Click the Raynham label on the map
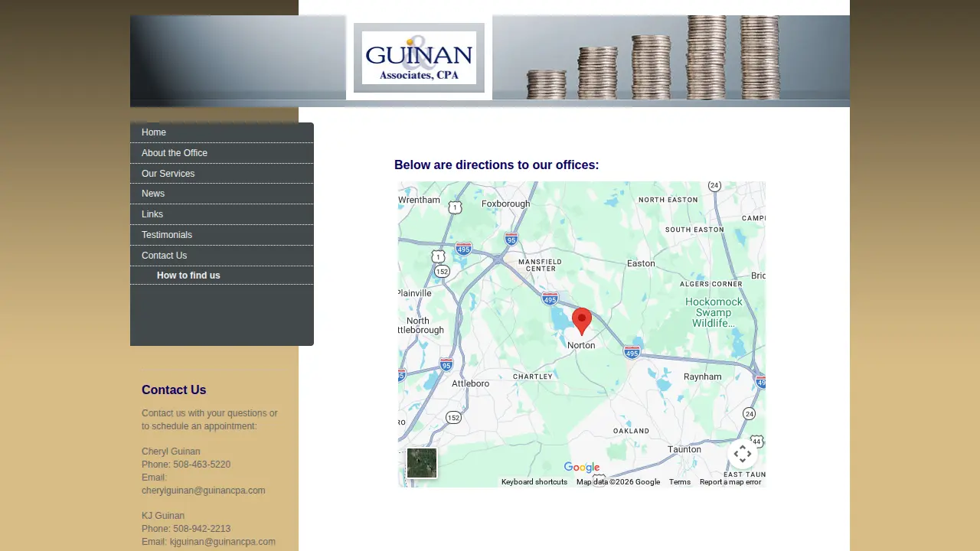Image resolution: width=980 pixels, height=551 pixels. pos(703,377)
